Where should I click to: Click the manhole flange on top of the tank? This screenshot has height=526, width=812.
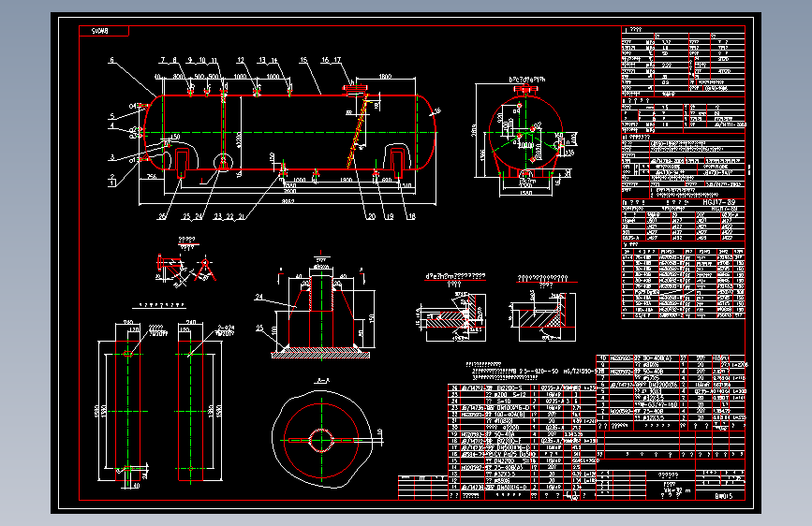[x=356, y=90]
